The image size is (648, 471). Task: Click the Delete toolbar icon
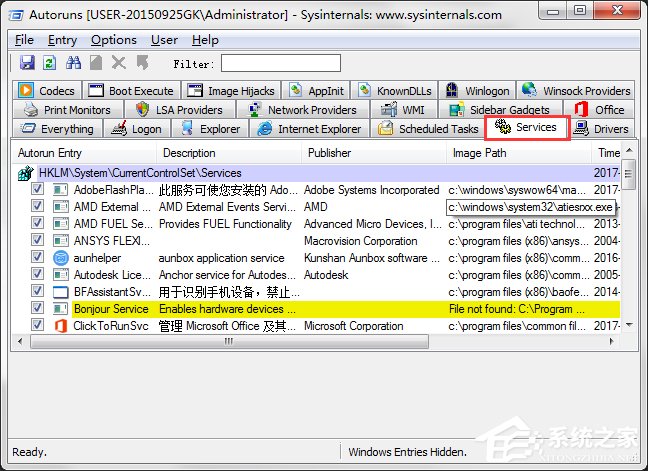click(x=119, y=63)
